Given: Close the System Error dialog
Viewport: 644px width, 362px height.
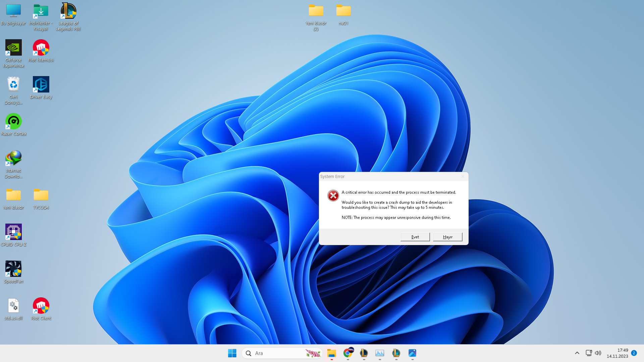Looking at the screenshot, I should [x=463, y=176].
